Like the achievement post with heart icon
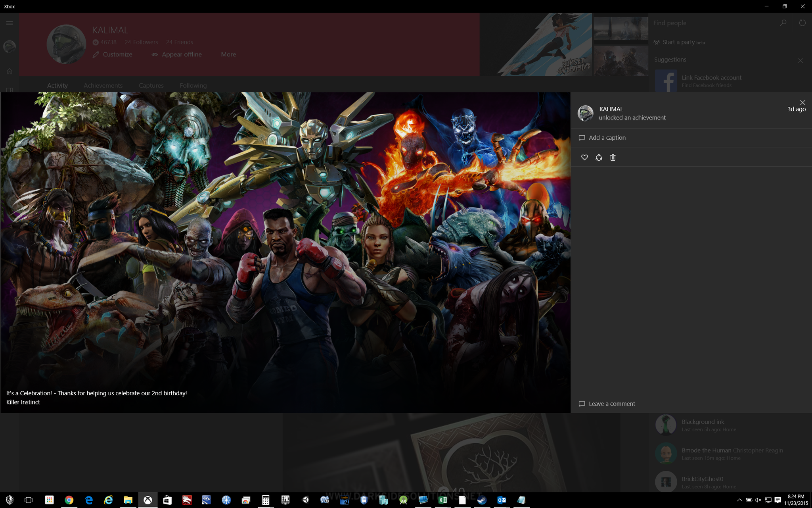Viewport: 812px width, 508px height. 584,158
